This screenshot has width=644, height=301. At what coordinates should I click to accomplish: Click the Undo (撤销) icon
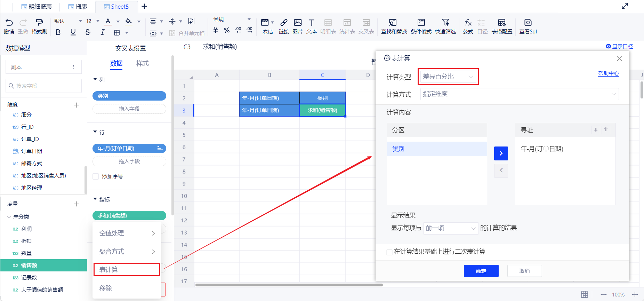(x=9, y=23)
